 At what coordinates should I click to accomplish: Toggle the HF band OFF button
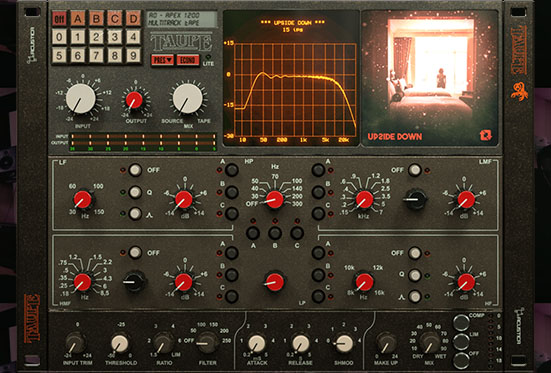click(415, 253)
